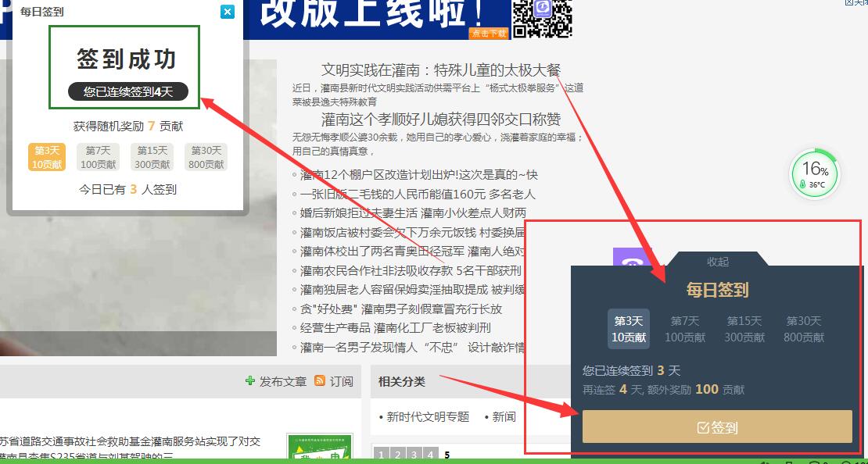Open the 新时代文明专题 category
The image size is (868, 464).
coord(426,416)
